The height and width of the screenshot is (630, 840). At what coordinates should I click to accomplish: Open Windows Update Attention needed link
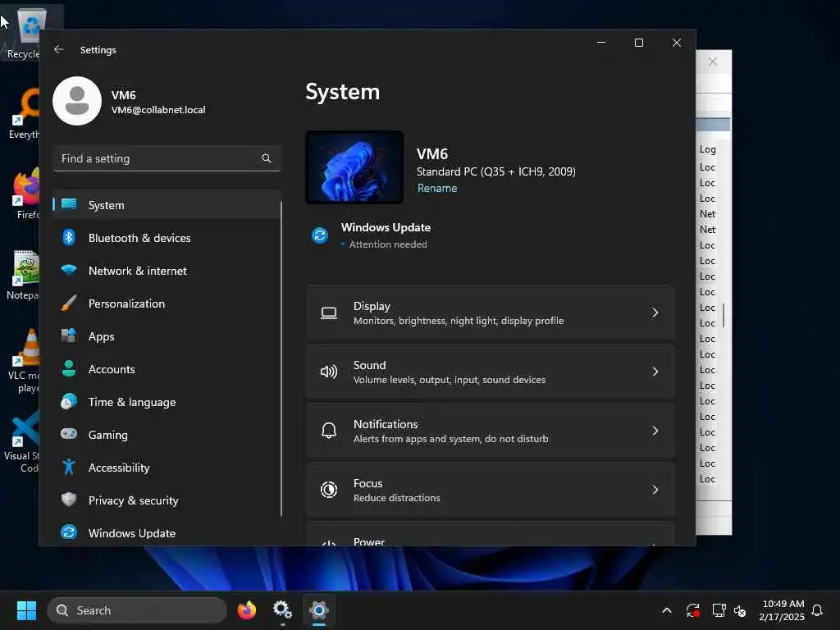click(x=388, y=244)
